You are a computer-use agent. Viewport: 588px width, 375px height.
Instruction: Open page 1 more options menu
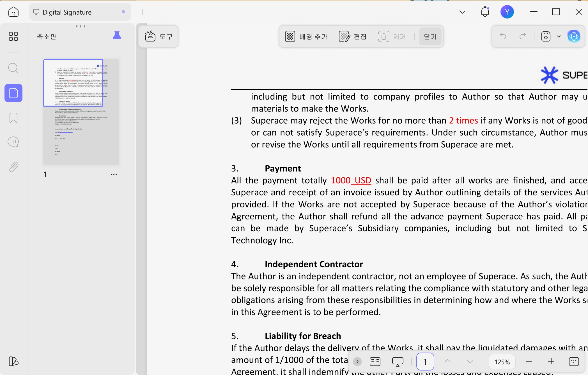click(x=114, y=174)
